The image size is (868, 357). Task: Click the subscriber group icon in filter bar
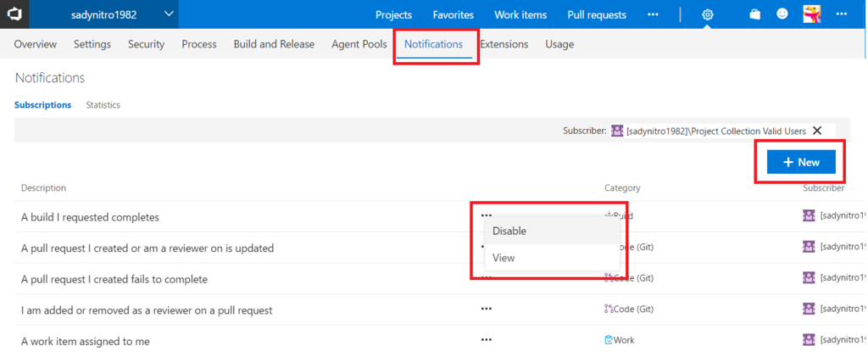point(617,131)
